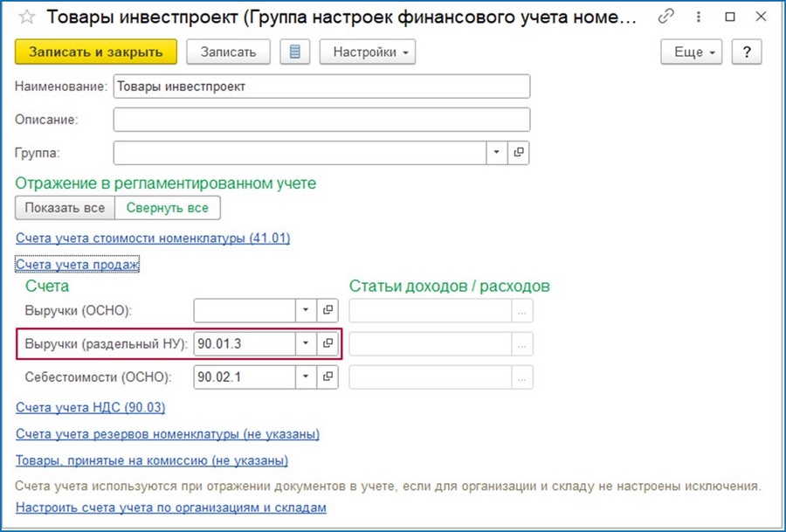Maximize the Товары инвестпроект window
The image size is (786, 532).
click(x=730, y=17)
